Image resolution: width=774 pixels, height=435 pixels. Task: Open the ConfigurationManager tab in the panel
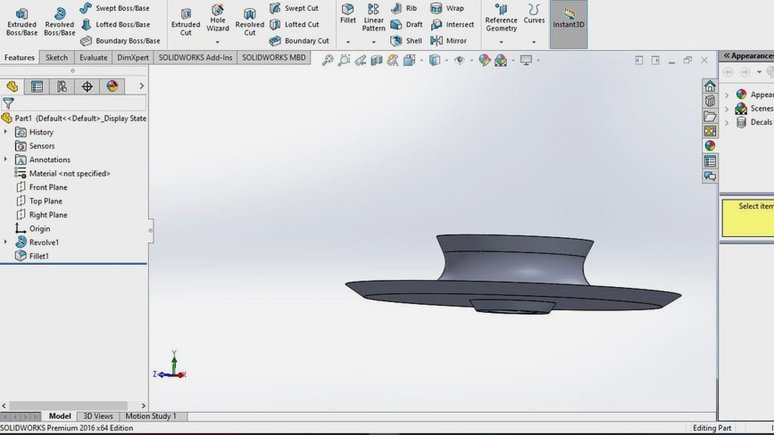tap(62, 86)
